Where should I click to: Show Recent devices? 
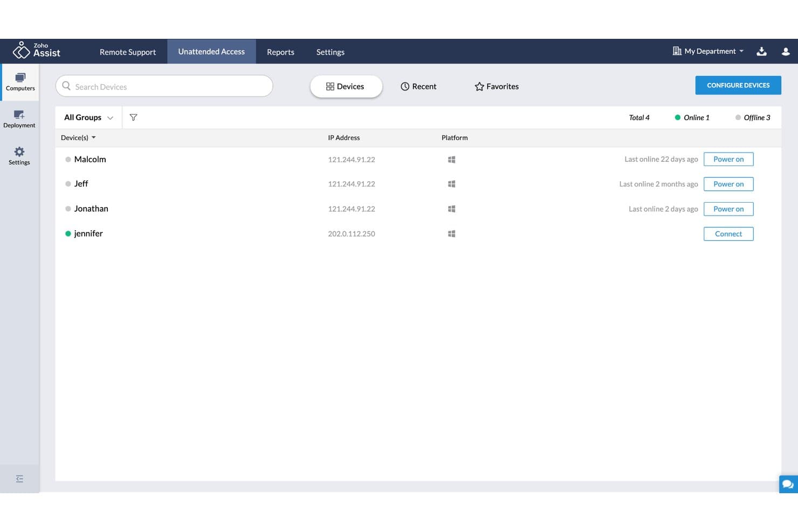click(x=418, y=86)
